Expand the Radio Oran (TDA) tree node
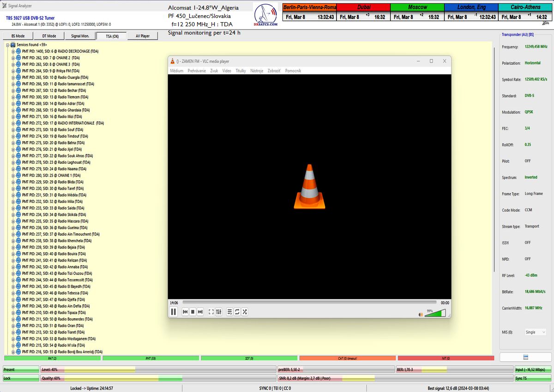554x392 pixels. click(13, 325)
